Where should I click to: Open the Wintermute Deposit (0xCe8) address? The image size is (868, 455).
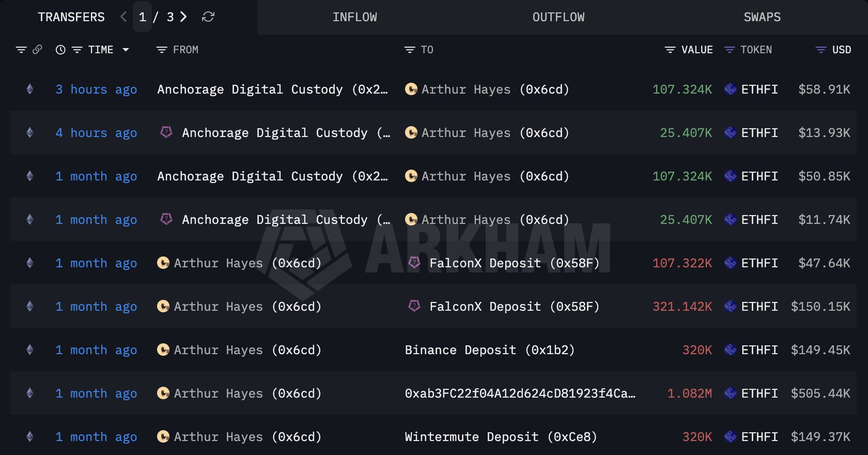(x=501, y=437)
